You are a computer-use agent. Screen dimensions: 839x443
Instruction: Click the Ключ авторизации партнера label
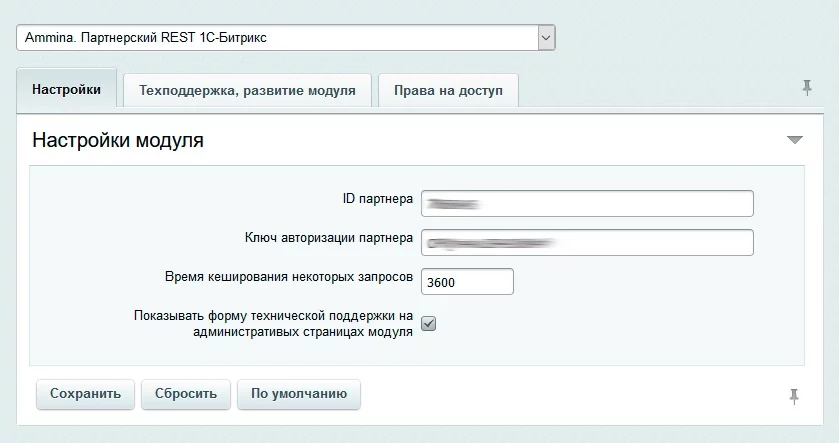(328, 238)
